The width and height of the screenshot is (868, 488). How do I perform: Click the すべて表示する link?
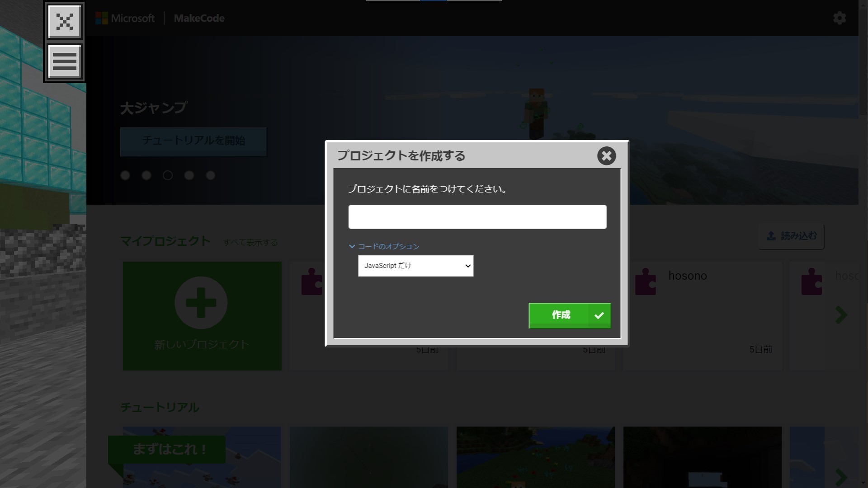point(250,243)
